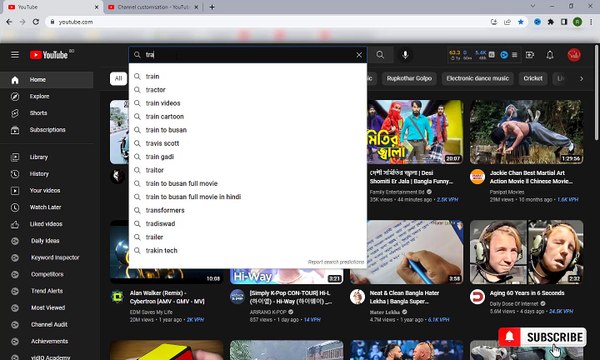Open Liked videos in sidebar
Viewport: 600px width, 360px height.
[47, 224]
